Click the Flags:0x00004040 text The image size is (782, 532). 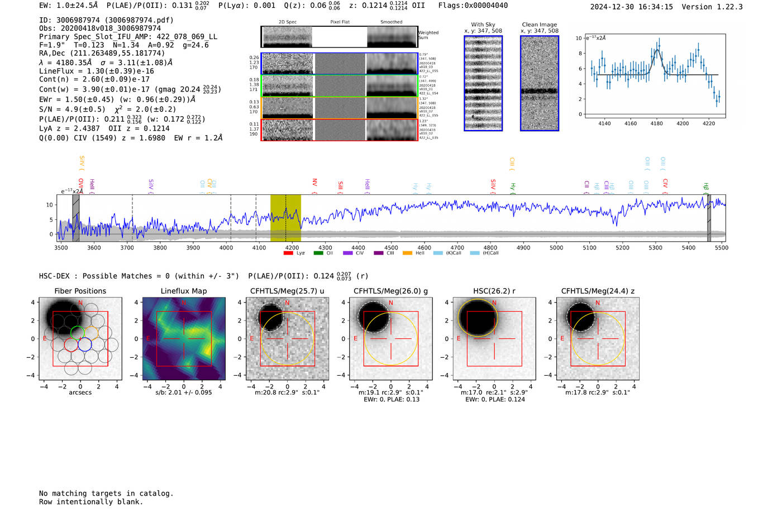tap(473, 6)
